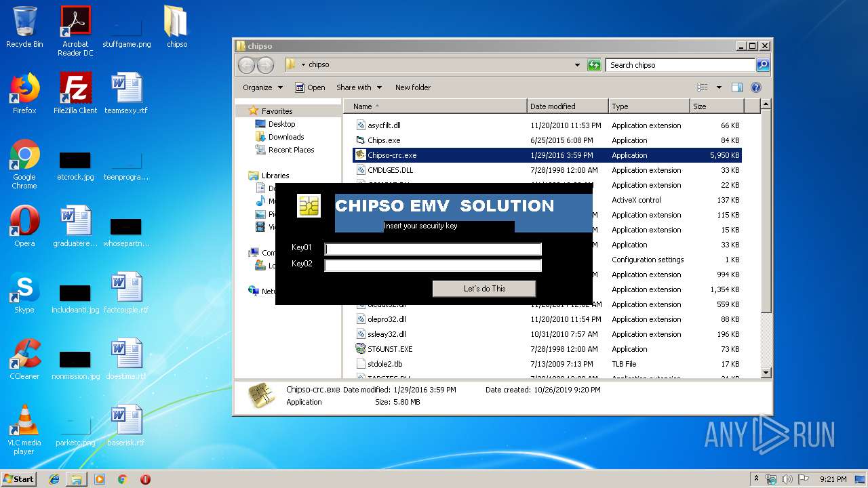This screenshot has height=488, width=868.
Task: Open Libraries in navigation pane
Action: [x=275, y=176]
